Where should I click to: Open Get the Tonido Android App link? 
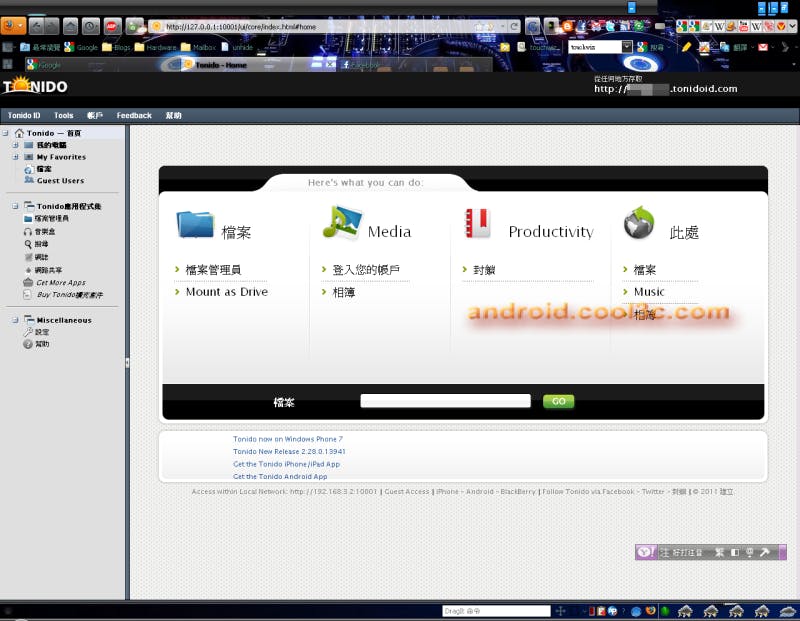(280, 477)
